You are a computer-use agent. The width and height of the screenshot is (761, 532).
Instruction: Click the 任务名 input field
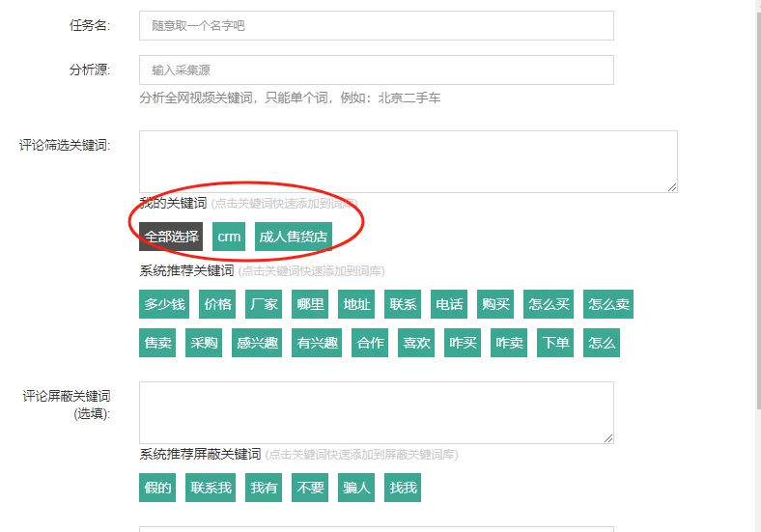(x=376, y=25)
